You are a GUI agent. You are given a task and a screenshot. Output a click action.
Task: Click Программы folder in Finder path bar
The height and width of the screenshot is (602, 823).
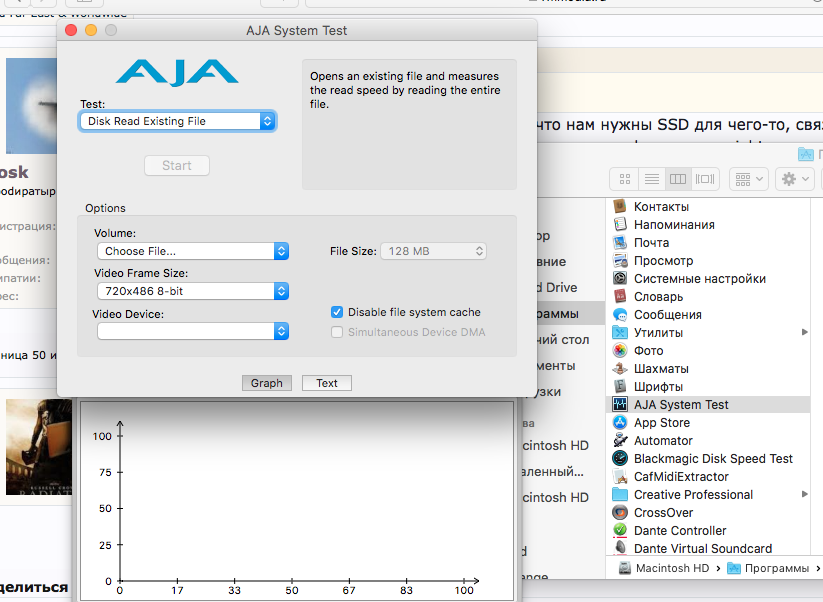(768, 568)
